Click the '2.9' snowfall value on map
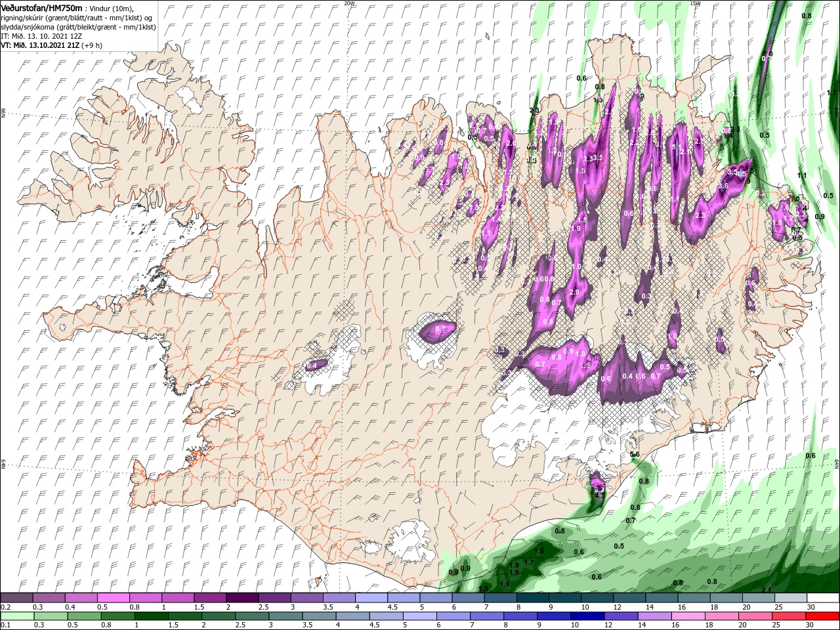Screen dimensions: 840x630 point(574,292)
